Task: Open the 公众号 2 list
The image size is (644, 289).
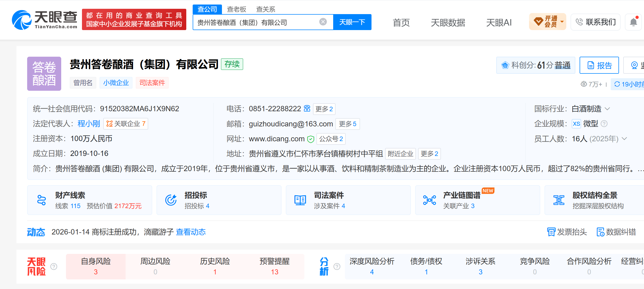Action: (x=331, y=139)
